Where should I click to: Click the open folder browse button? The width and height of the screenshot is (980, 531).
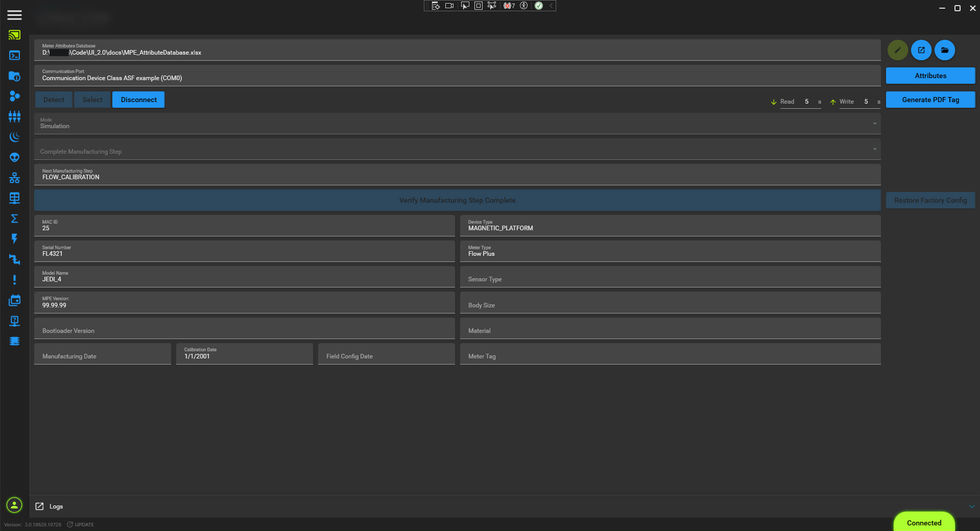pos(945,50)
